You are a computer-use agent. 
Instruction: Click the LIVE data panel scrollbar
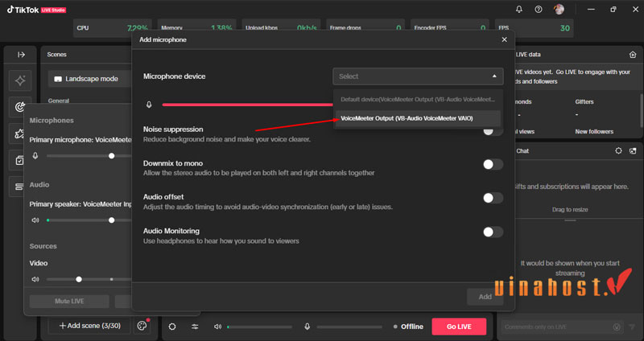(642, 110)
